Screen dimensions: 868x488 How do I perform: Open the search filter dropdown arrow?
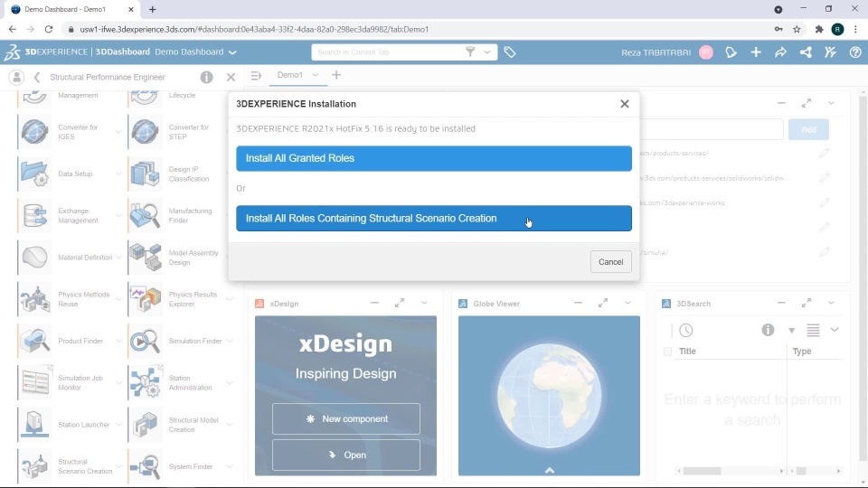pos(487,52)
